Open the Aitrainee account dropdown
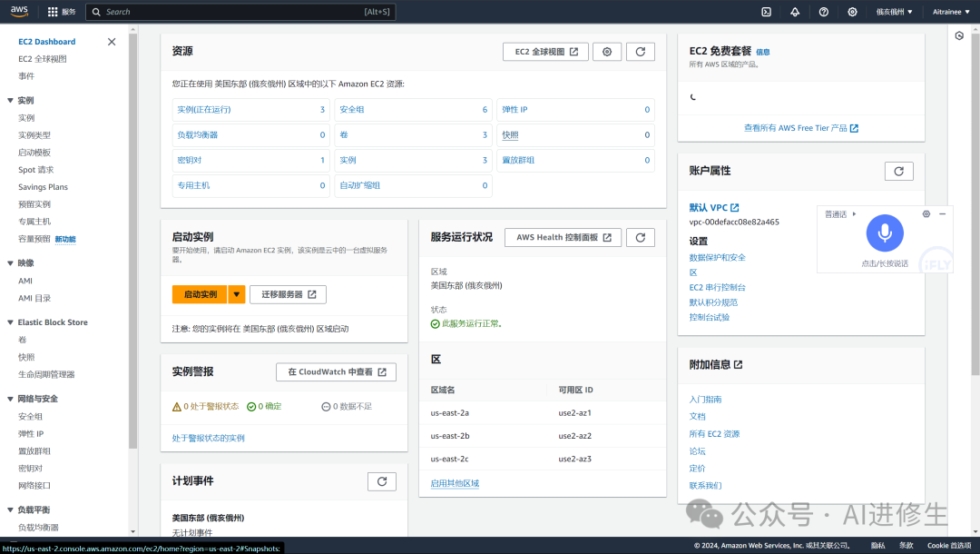Screen dimensions: 980x554 coord(951,12)
